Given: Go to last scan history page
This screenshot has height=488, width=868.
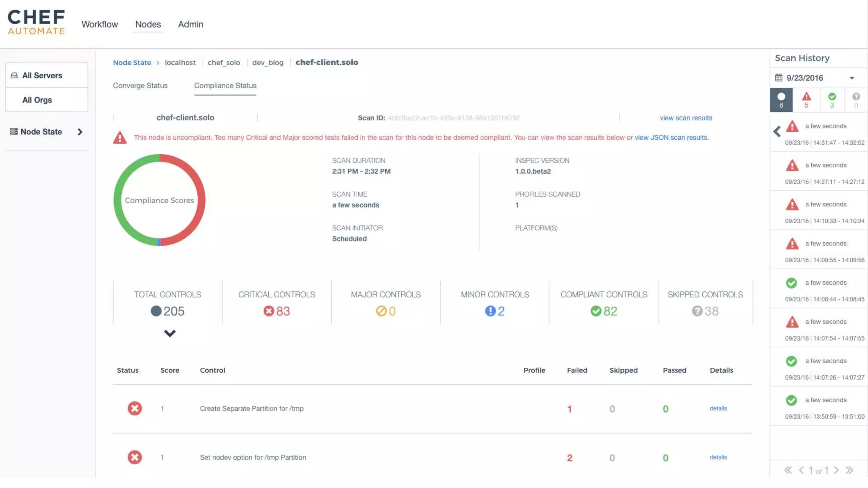Looking at the screenshot, I should [849, 470].
